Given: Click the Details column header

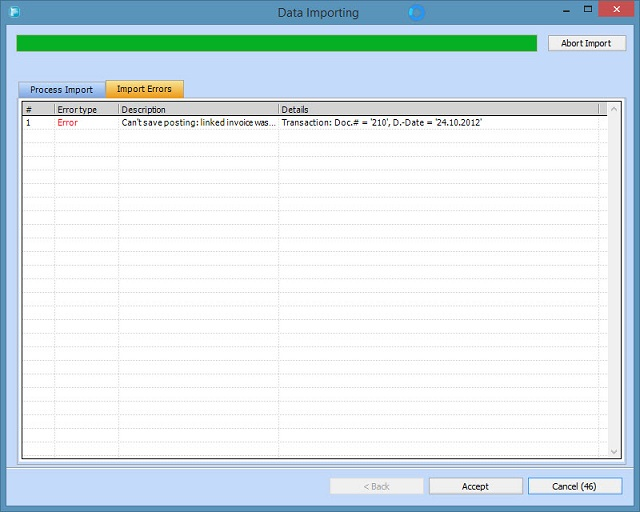Looking at the screenshot, I should coord(438,109).
